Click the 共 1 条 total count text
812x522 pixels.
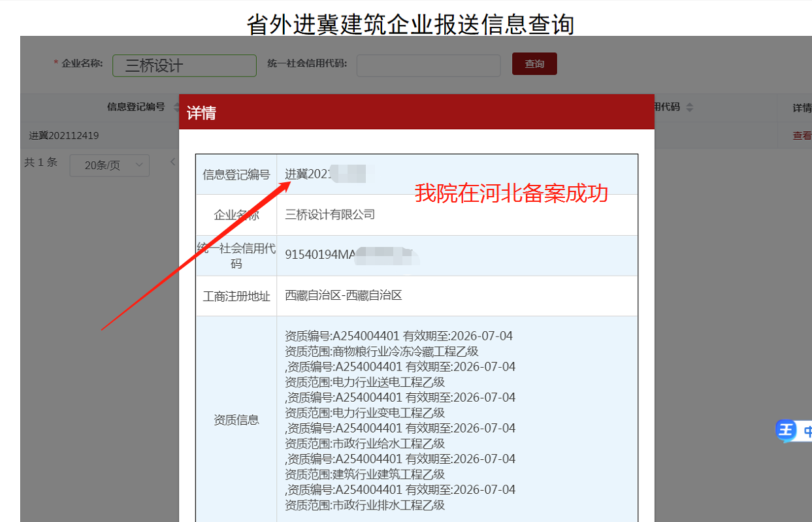41,163
